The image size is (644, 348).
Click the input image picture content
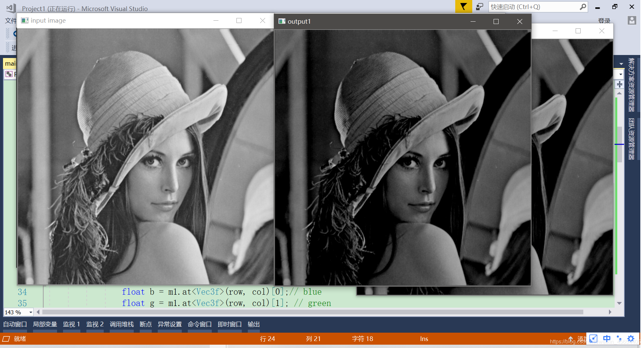coord(145,156)
